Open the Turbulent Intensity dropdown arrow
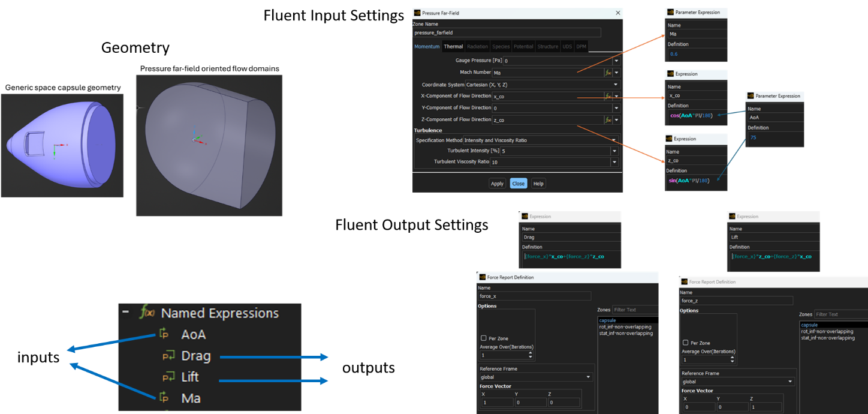Viewport: 868px width, 414px height. 614,151
